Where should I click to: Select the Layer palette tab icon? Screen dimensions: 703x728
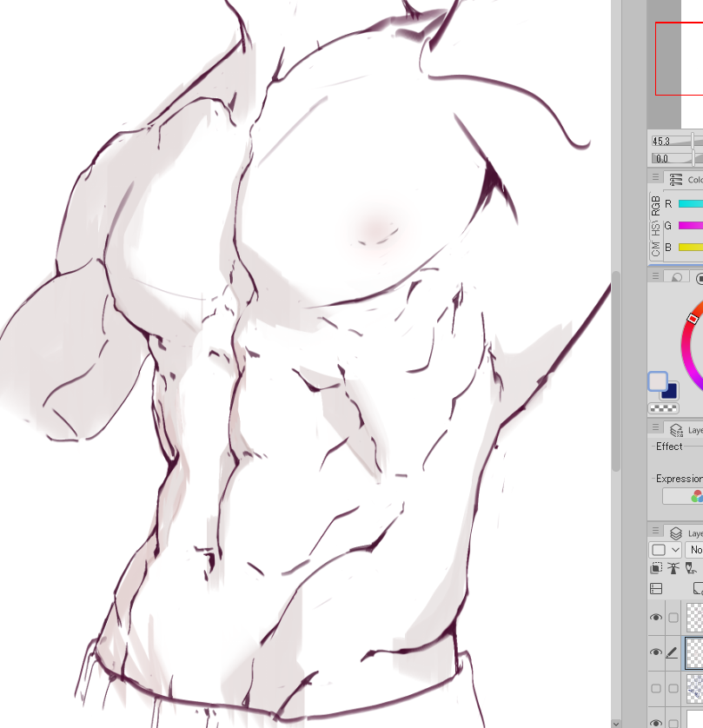tap(676, 533)
